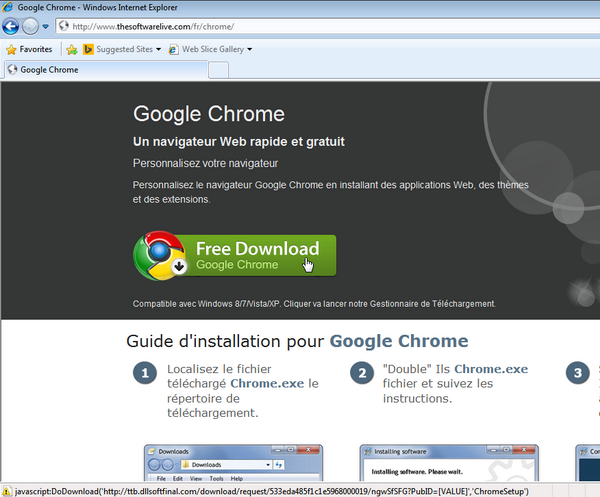Click Chrome.exe link in step 1
Screen dimensions: 600x497
[267, 383]
